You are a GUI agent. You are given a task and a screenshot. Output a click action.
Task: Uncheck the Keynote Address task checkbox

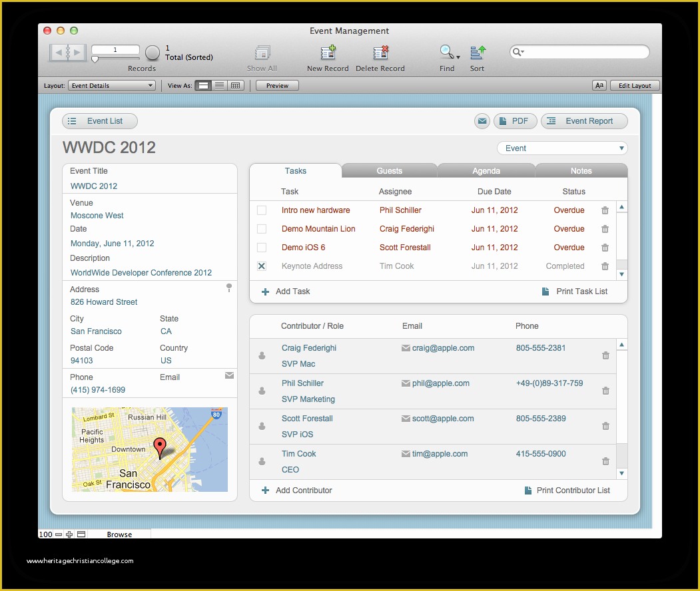(262, 266)
